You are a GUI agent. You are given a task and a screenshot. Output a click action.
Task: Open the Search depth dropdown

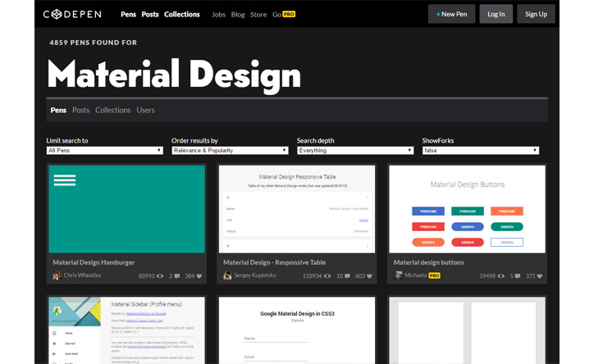(x=355, y=150)
